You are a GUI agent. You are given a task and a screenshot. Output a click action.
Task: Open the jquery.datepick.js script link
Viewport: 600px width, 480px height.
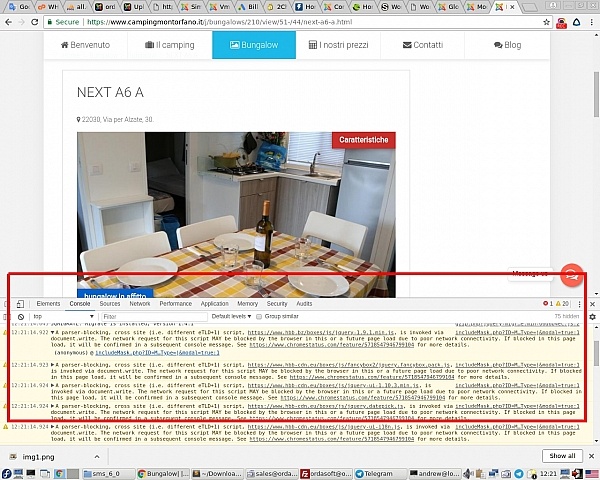pyautogui.click(x=326, y=406)
